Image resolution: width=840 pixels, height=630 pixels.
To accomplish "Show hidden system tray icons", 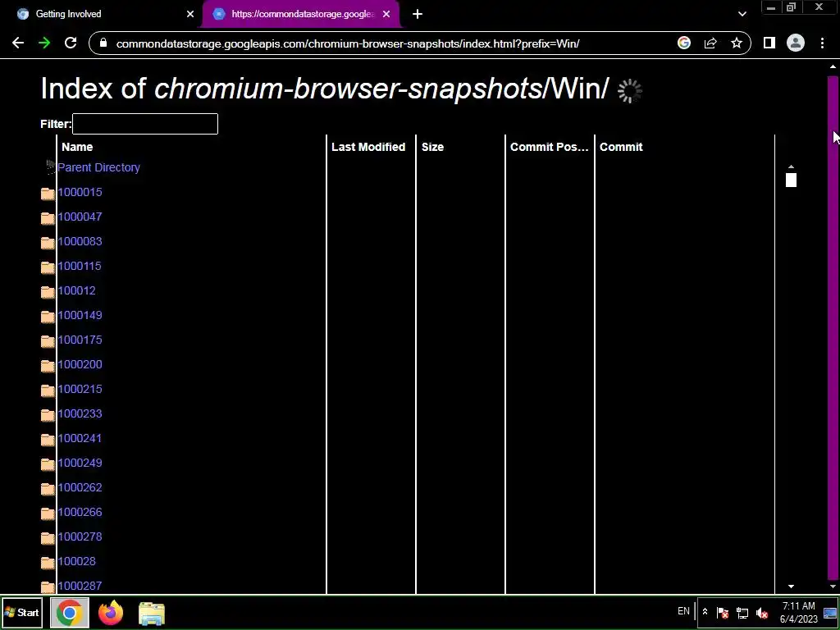I will click(705, 612).
